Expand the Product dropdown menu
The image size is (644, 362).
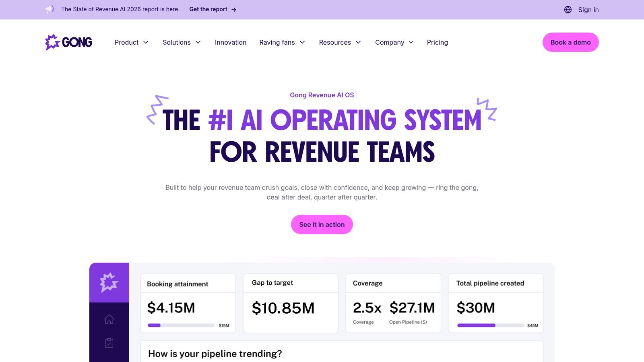(x=132, y=42)
